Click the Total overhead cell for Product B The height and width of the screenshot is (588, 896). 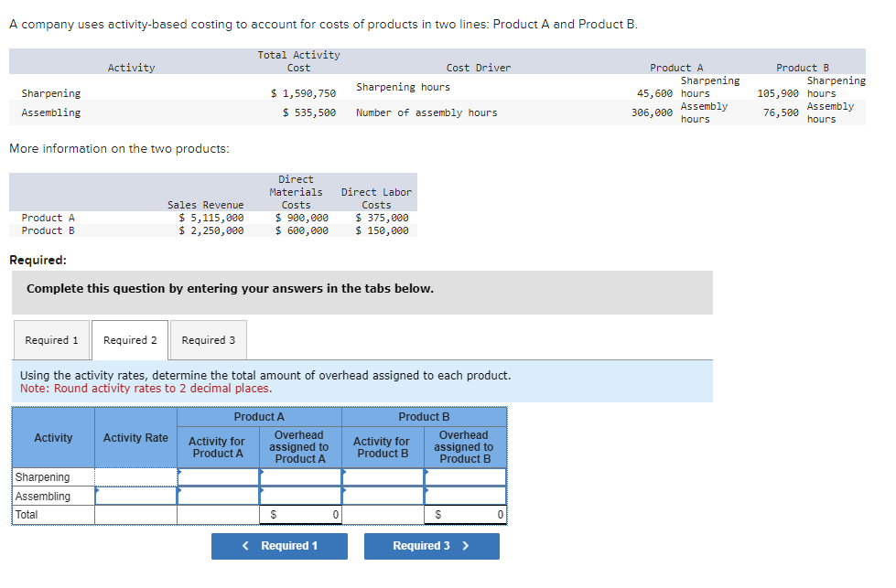coord(464,514)
